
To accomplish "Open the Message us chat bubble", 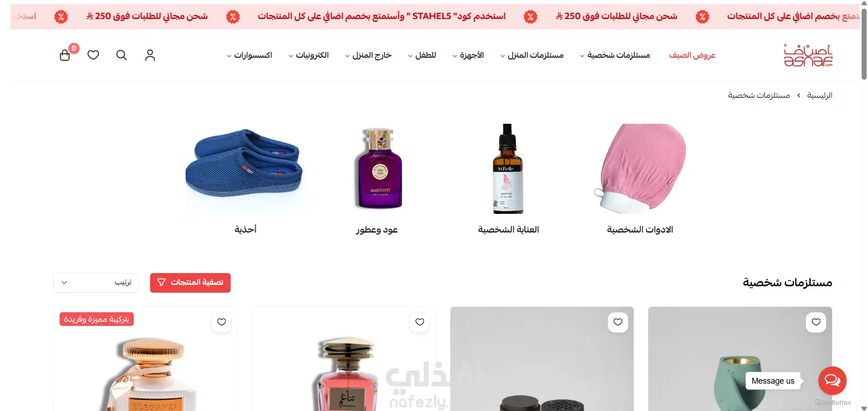I will (x=832, y=381).
